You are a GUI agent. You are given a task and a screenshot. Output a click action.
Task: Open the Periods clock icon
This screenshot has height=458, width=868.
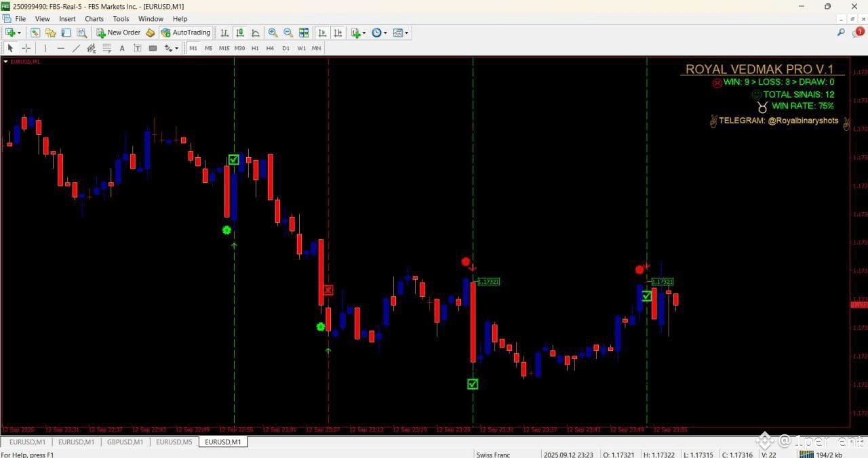(x=376, y=33)
